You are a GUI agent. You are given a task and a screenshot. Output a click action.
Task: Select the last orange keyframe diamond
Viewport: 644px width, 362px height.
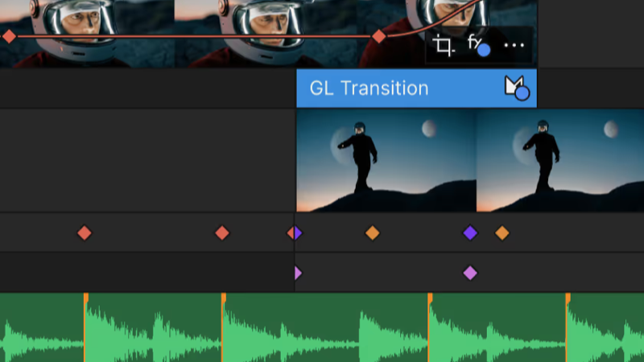tap(502, 232)
